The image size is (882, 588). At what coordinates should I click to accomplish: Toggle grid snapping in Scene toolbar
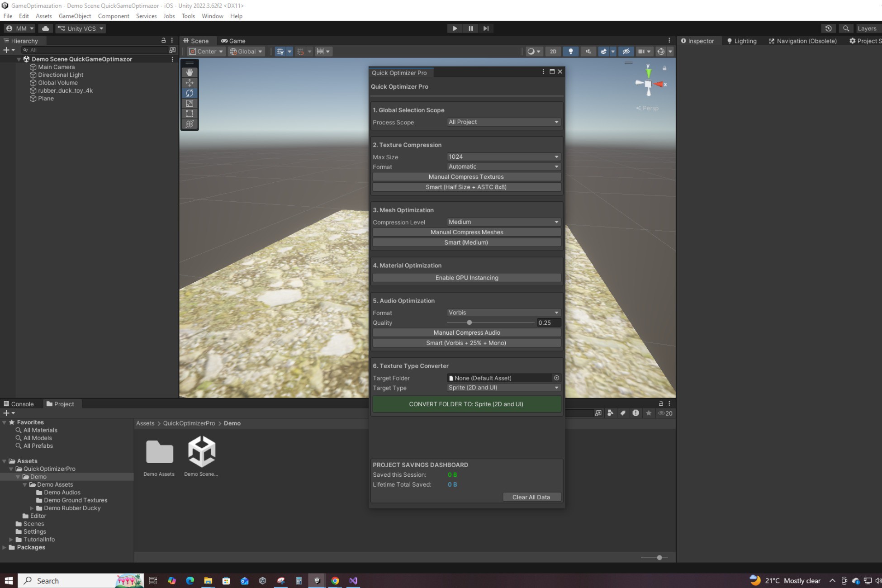(x=300, y=52)
